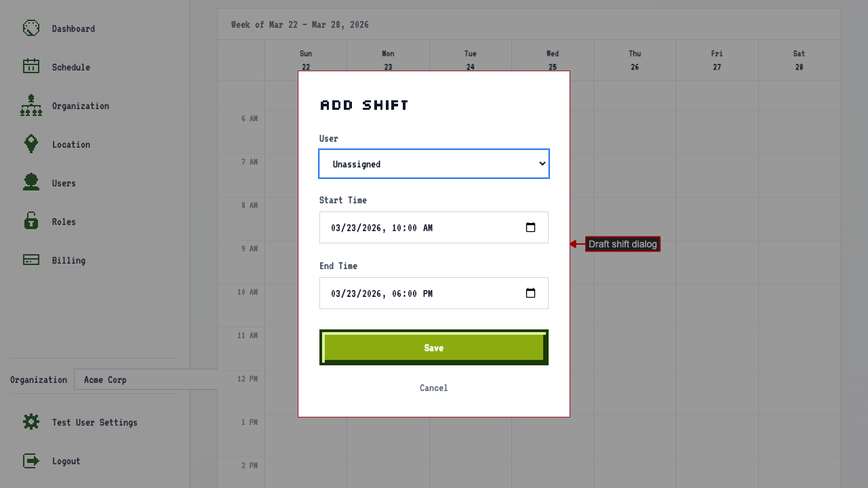This screenshot has height=488, width=868.
Task: Save the new shift
Action: click(434, 348)
